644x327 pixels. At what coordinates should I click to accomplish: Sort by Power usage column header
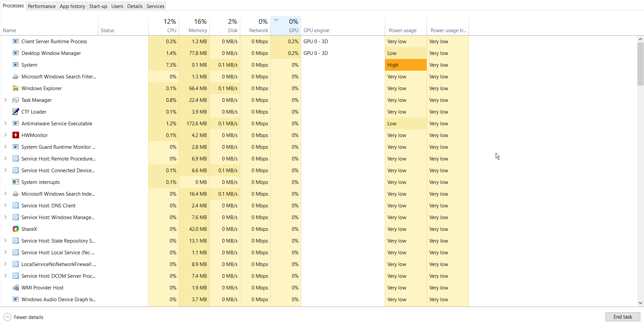[x=406, y=26]
